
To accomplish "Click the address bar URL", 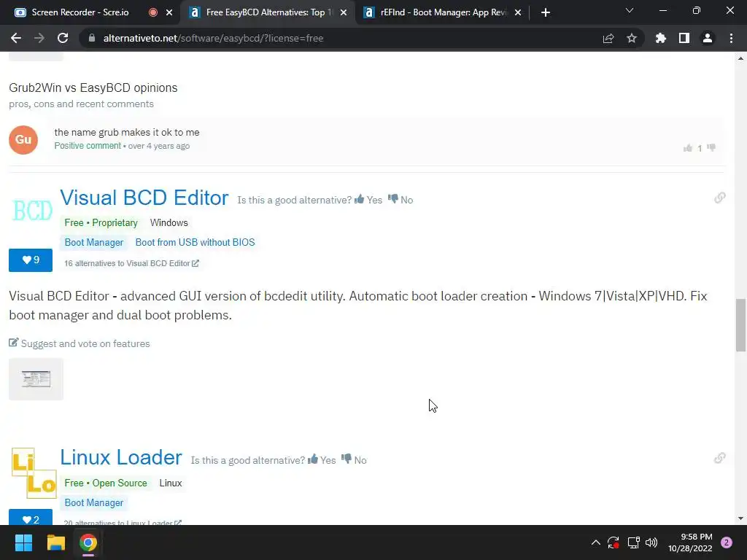I will pyautogui.click(x=213, y=38).
